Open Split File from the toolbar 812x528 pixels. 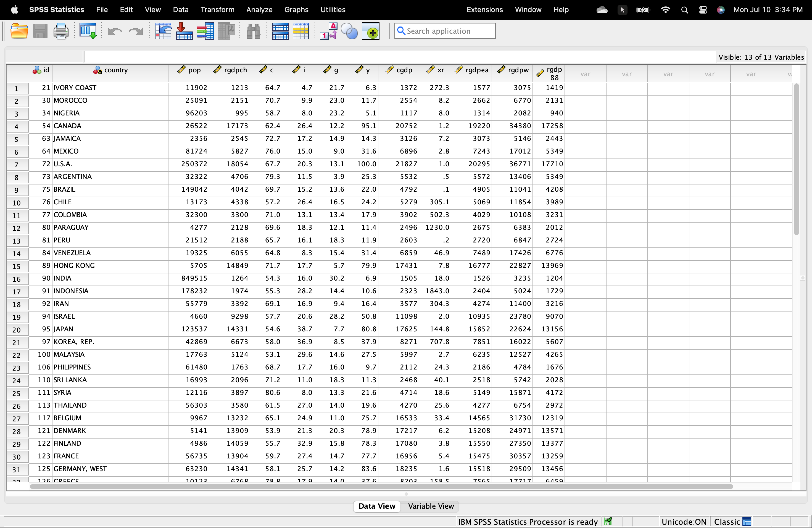(280, 31)
